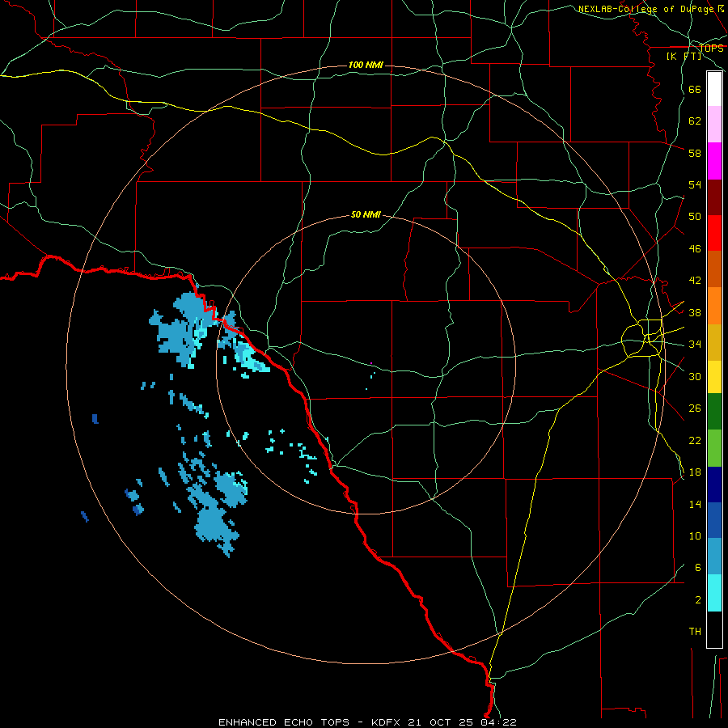
Task: Click the legend value 22
Action: (695, 440)
